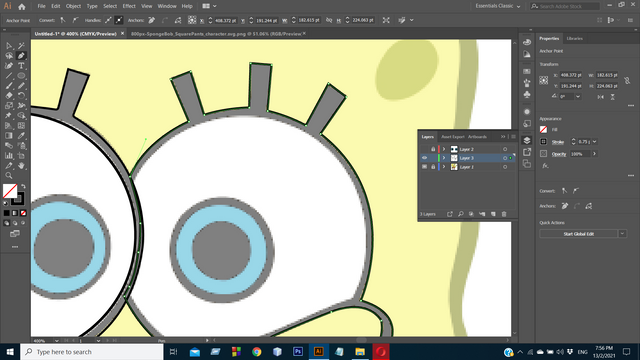
Task: Open Stroke options link
Action: pyautogui.click(x=558, y=142)
